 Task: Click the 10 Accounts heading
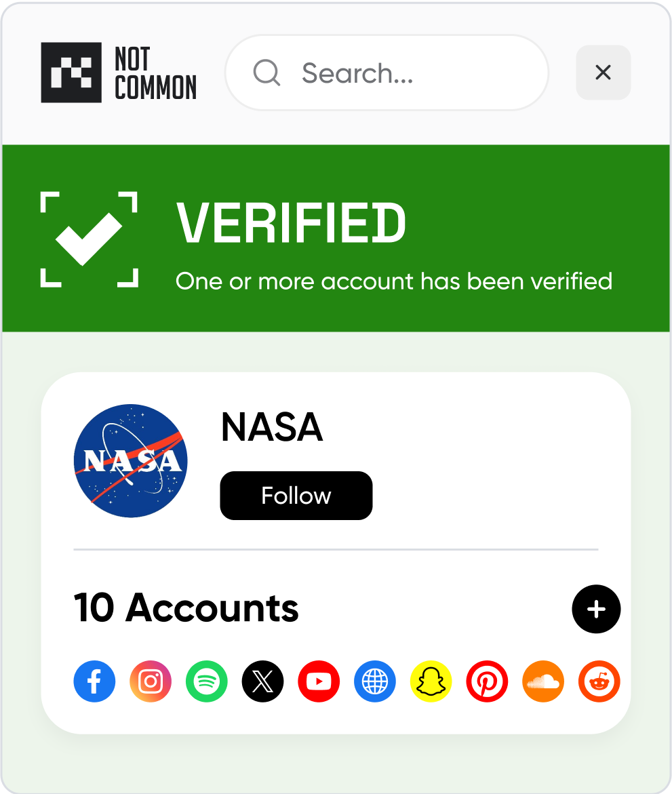(186, 608)
